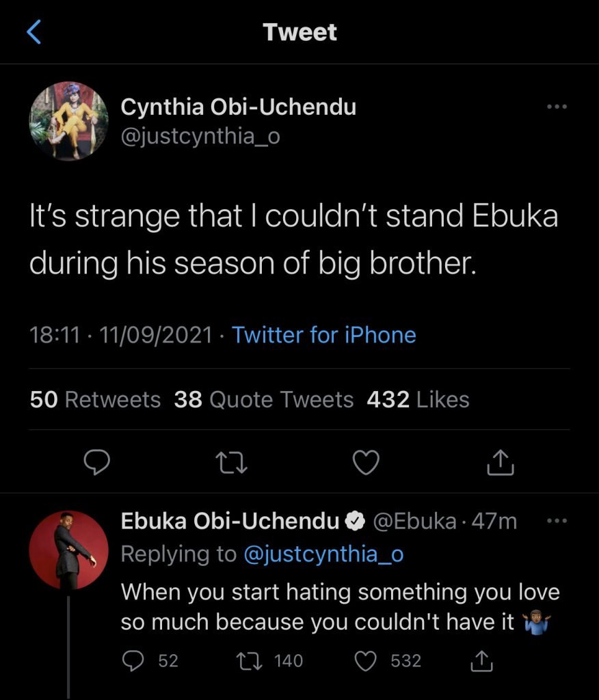The image size is (599, 700).
Task: Open the Twitter for iPhone link
Action: [x=323, y=335]
